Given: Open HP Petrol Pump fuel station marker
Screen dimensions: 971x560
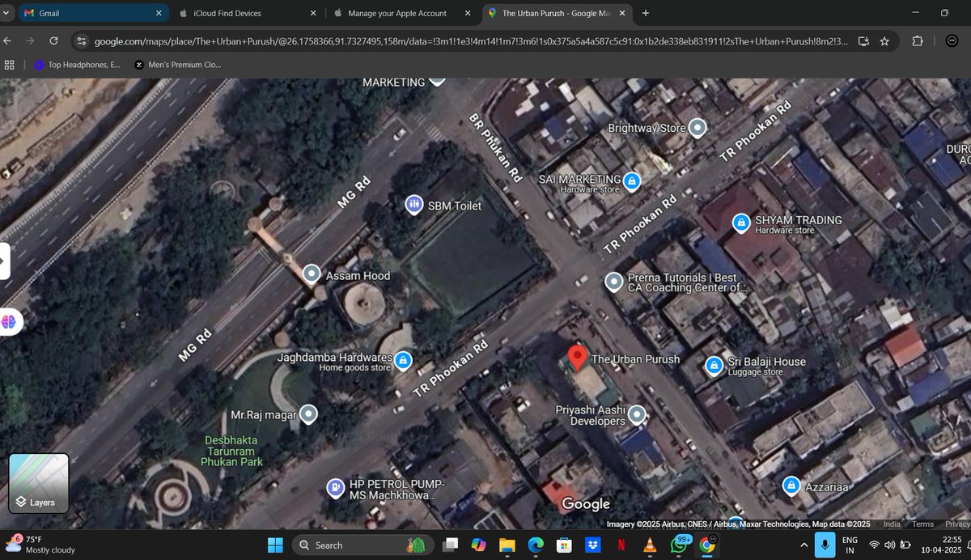Looking at the screenshot, I should click(x=333, y=488).
